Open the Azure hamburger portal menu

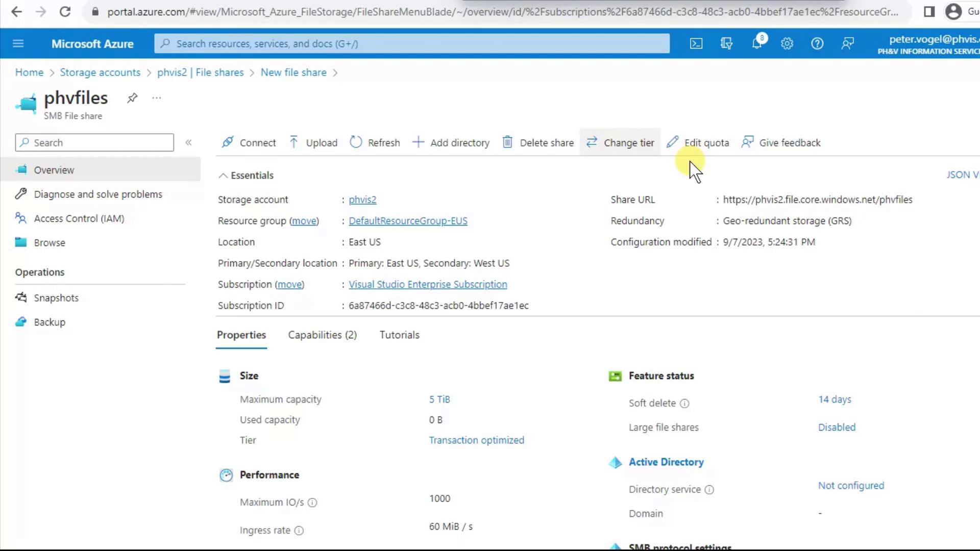pos(18,44)
